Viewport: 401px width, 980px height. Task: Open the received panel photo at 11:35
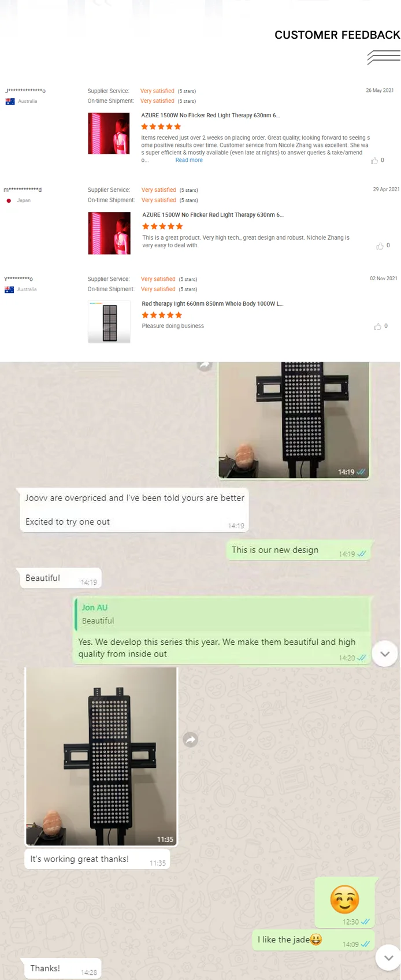[101, 756]
